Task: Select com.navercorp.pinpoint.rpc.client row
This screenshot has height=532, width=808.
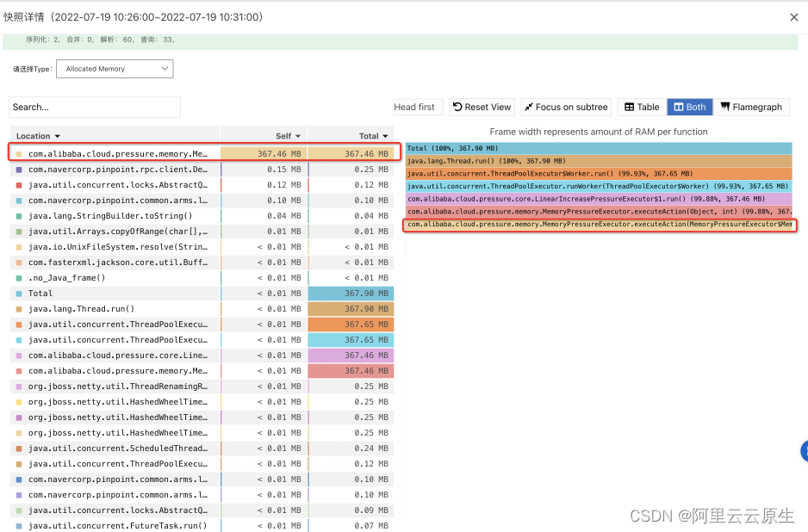Action: (202, 170)
